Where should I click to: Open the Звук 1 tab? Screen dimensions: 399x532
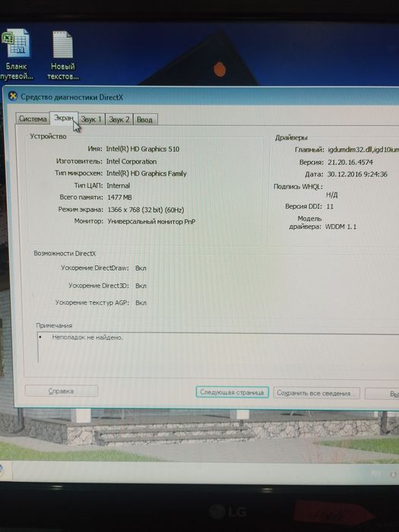coord(91,119)
